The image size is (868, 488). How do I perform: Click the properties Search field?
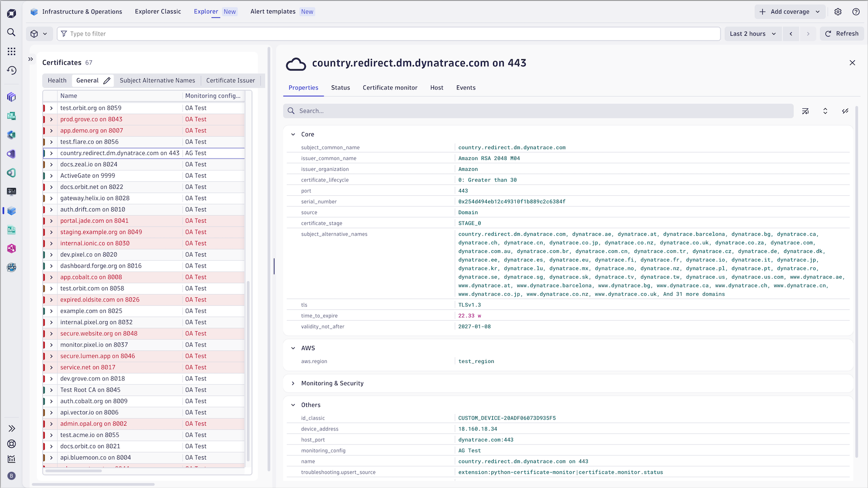pyautogui.click(x=538, y=111)
